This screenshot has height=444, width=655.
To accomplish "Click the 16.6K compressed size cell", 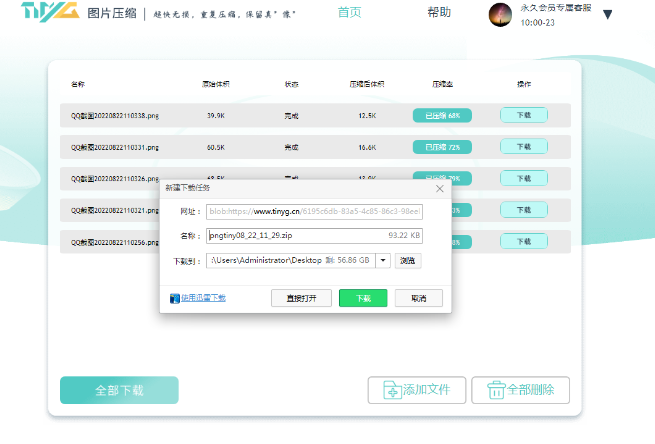I will coord(367,147).
